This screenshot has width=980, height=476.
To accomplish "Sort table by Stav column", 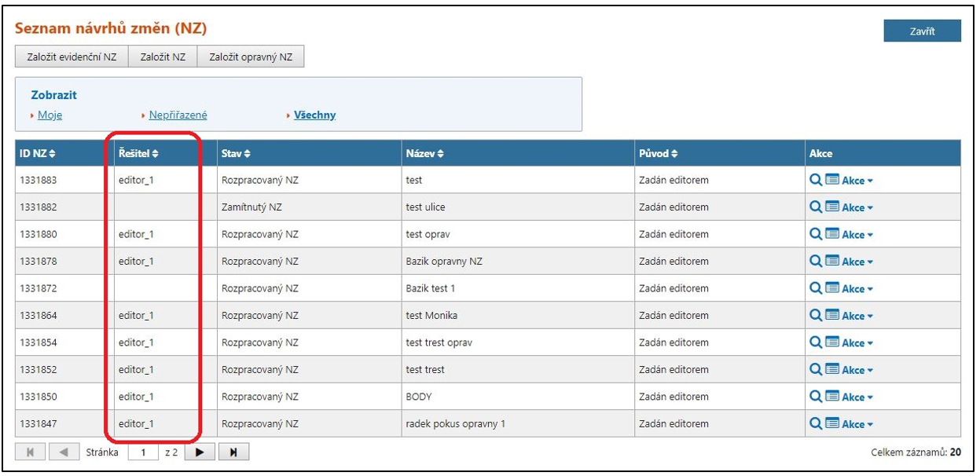I will pos(236,153).
